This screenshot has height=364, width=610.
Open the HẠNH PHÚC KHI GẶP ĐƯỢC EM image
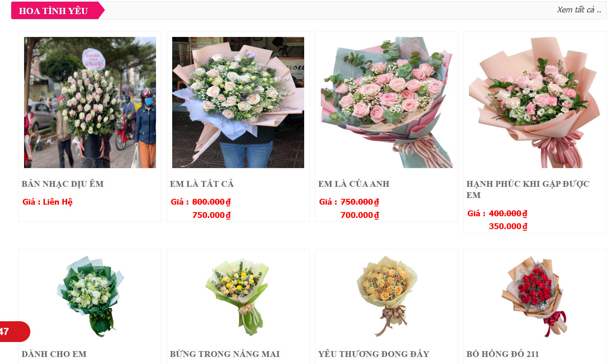[535, 103]
